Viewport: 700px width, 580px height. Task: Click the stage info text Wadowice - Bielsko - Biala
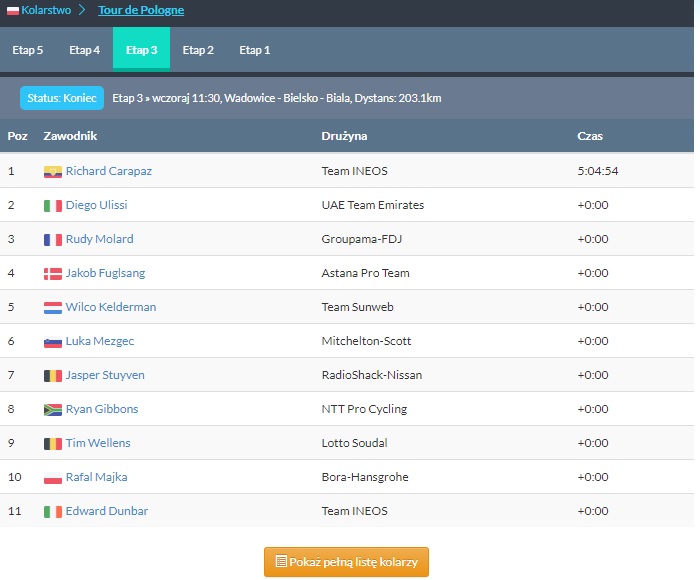tap(288, 98)
